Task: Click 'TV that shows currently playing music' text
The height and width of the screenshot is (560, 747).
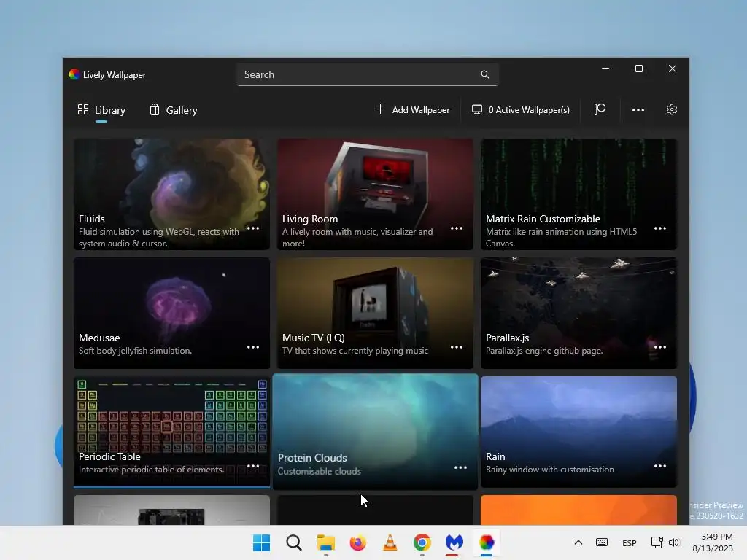Action: tap(355, 351)
